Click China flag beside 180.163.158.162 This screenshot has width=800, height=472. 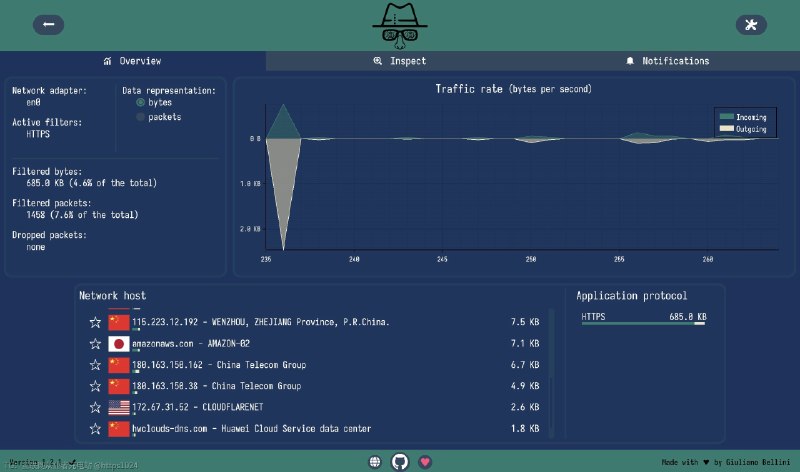119,365
